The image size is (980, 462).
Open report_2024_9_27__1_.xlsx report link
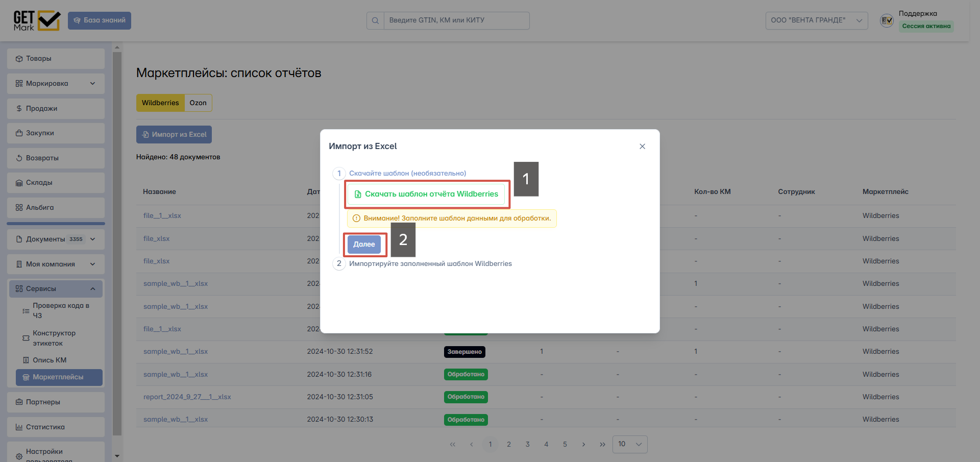pos(187,397)
